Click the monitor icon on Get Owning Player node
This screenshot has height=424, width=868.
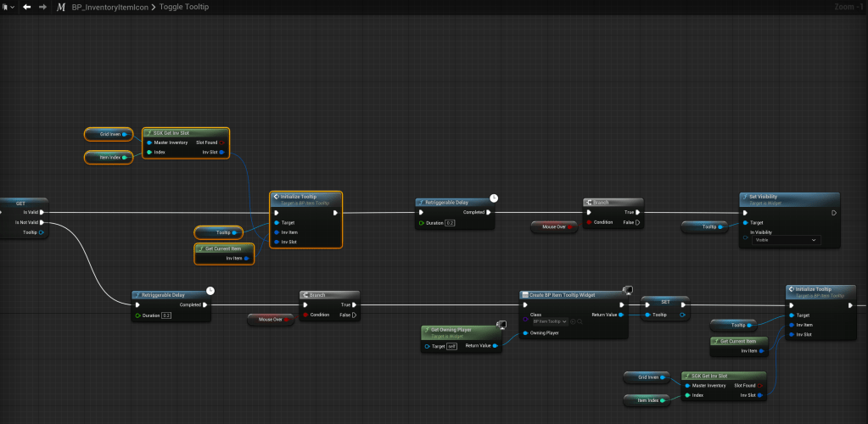point(501,324)
